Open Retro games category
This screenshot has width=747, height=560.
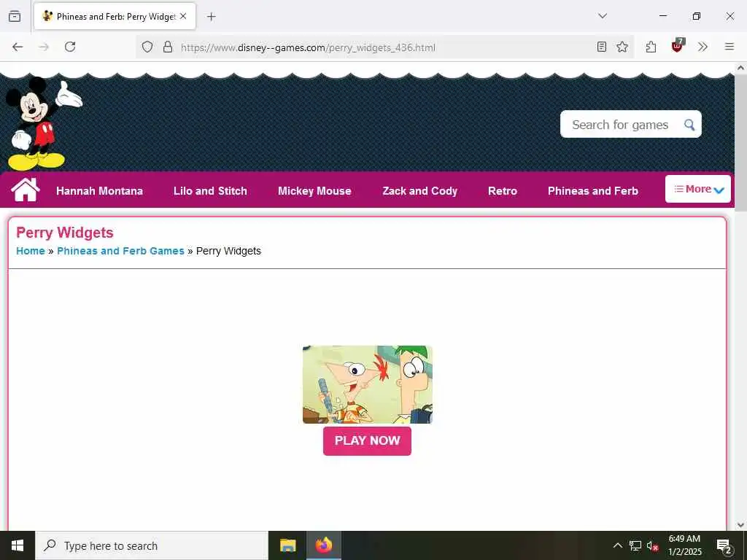[503, 191]
